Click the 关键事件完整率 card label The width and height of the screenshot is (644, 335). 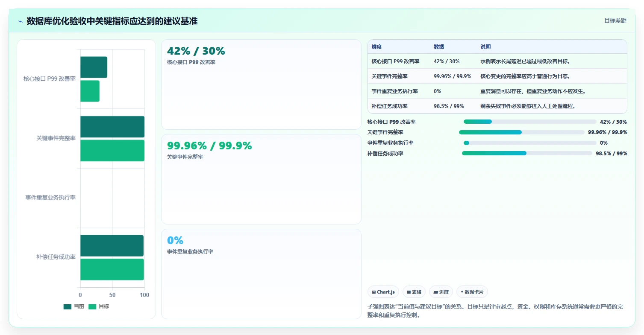[x=185, y=157]
